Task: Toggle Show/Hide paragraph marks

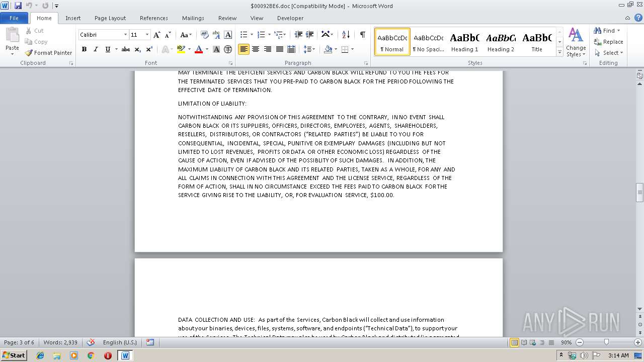Action: [362, 35]
